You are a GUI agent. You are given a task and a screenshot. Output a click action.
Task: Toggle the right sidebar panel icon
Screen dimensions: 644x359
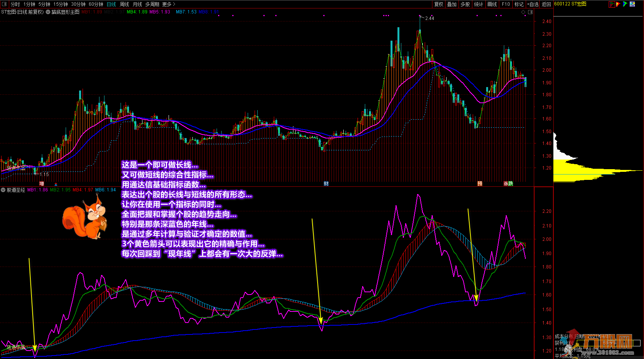coord(530,12)
